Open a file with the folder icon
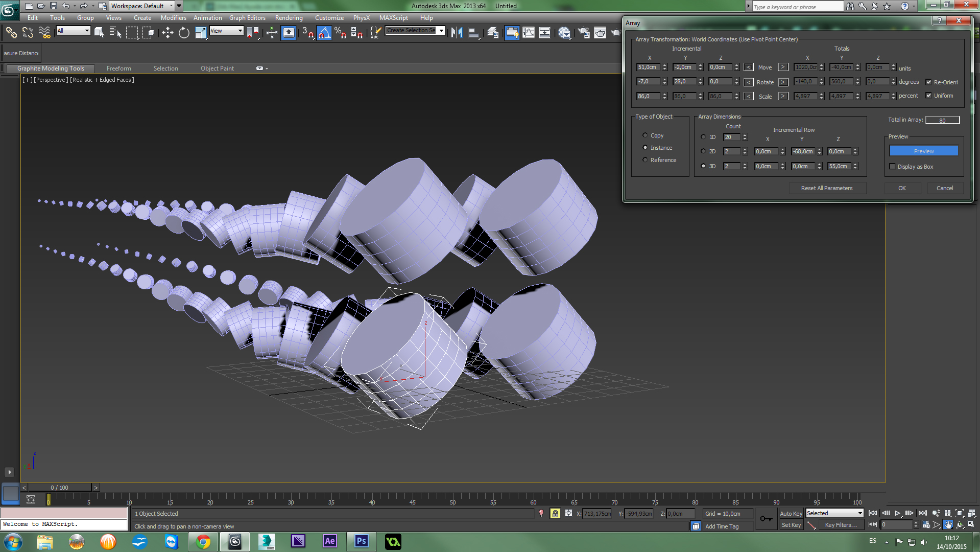This screenshot has width=980, height=552. [41, 6]
